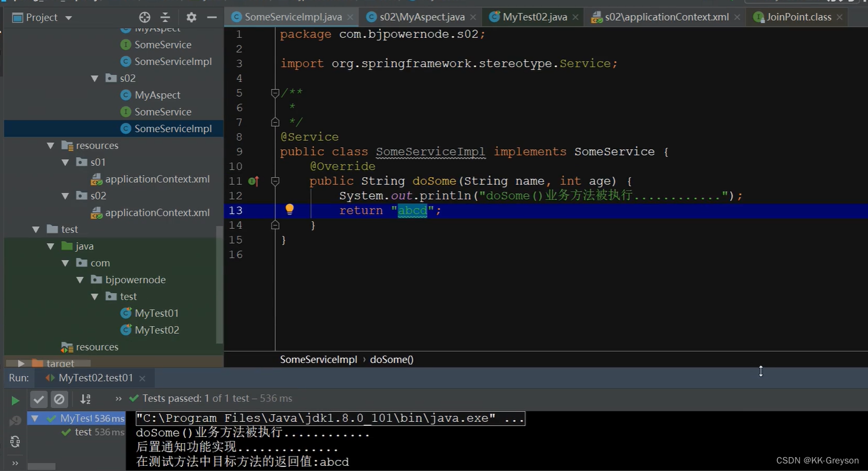Close the JoinPoint.class tab
The image size is (868, 471).
coord(840,17)
